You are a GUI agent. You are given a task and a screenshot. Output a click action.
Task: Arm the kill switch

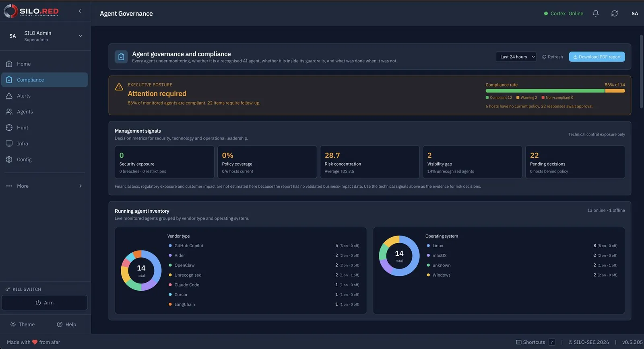(x=45, y=303)
